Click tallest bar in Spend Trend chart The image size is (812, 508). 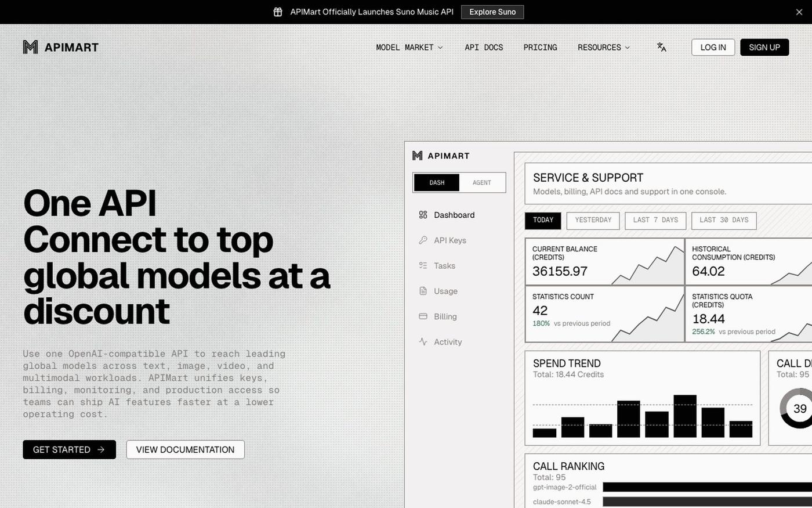point(685,416)
